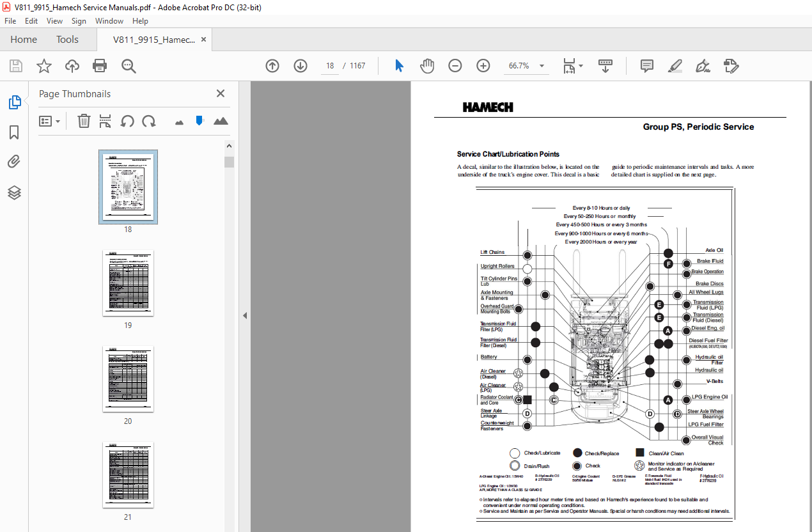
Task: Open the Layers pane icon
Action: (x=14, y=192)
